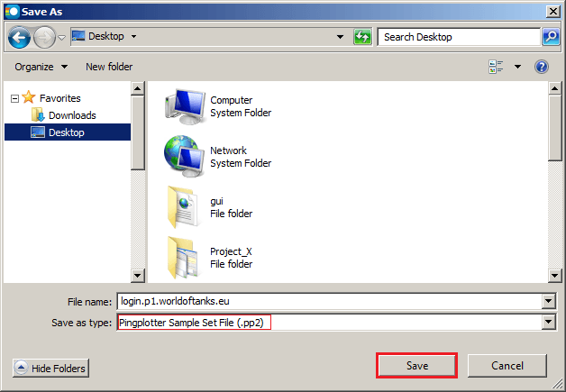Select the Network system folder icon
The image size is (566, 392).
coord(183,157)
